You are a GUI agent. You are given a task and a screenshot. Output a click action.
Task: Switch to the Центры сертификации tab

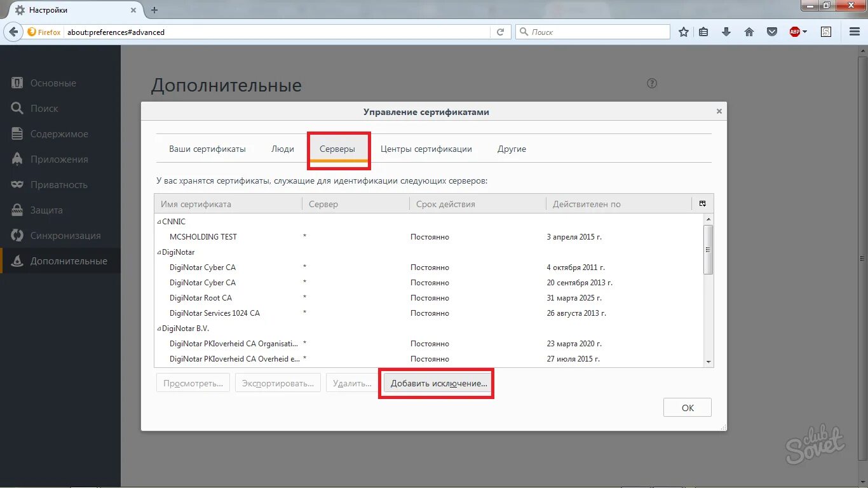pos(426,149)
